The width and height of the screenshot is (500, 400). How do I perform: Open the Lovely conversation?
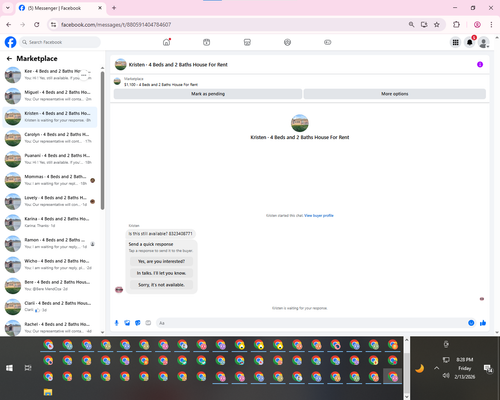point(50,201)
